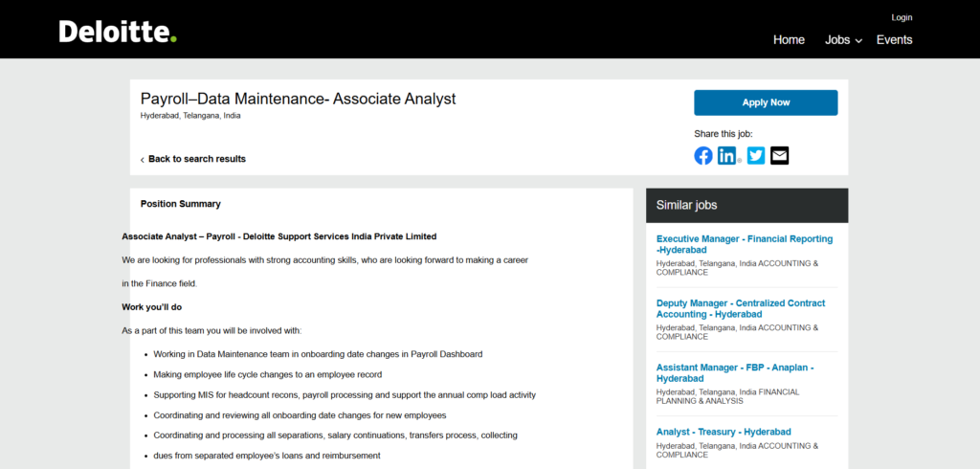Share this job on Twitter
The height and width of the screenshot is (469, 980).
[756, 156]
